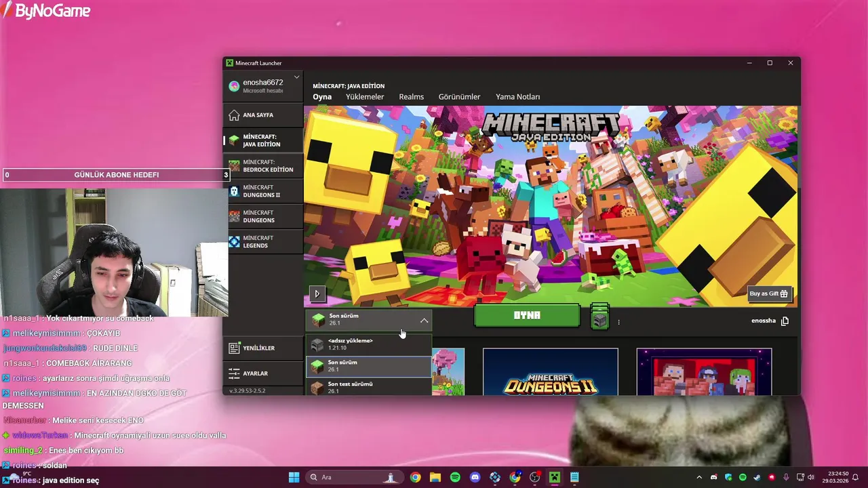Select Minecraft Dungeons sidebar icon
The image size is (868, 488).
tap(234, 216)
